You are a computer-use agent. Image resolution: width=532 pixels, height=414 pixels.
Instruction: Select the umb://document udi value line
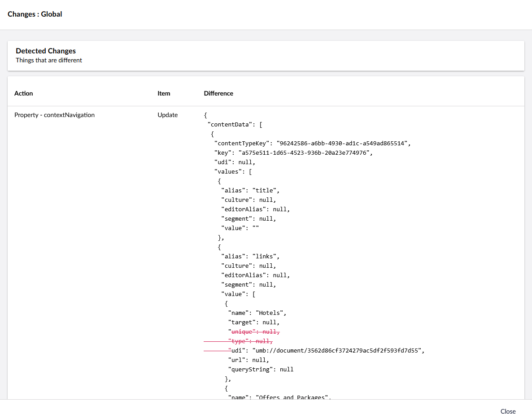point(326,351)
